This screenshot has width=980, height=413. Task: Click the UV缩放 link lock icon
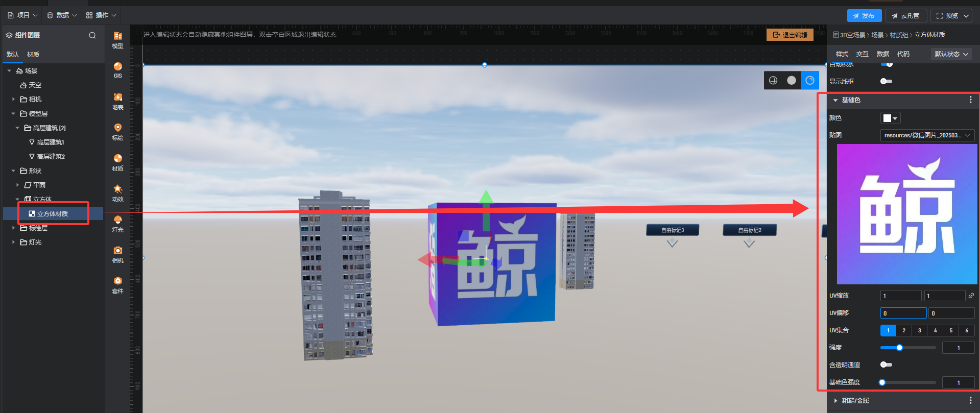pos(971,296)
